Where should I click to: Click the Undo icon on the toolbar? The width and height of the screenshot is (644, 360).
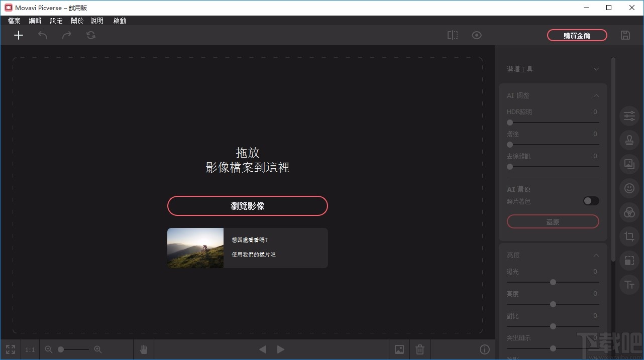pos(43,35)
